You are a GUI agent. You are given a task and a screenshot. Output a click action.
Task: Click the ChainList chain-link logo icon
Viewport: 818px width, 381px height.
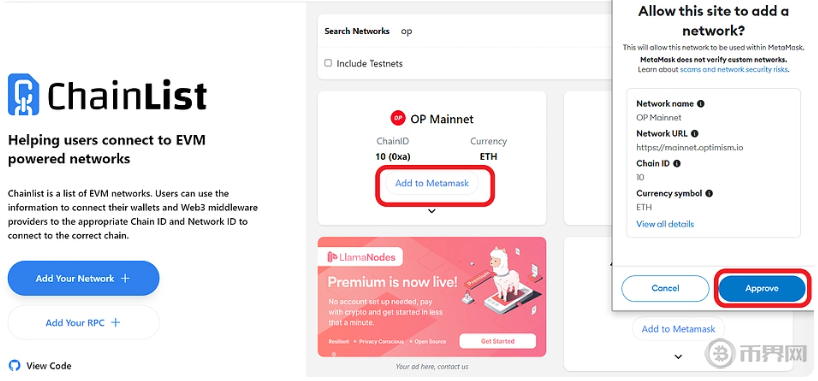point(23,94)
